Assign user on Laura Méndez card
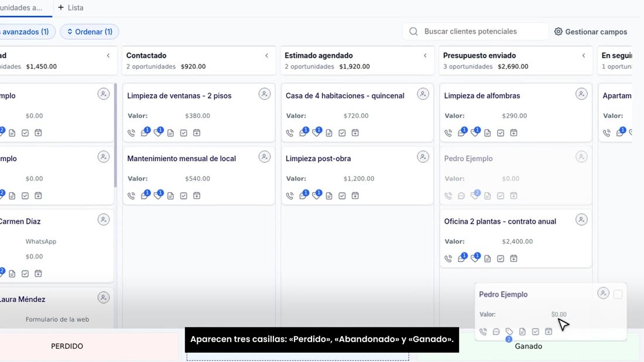This screenshot has width=644, height=362. (x=104, y=298)
